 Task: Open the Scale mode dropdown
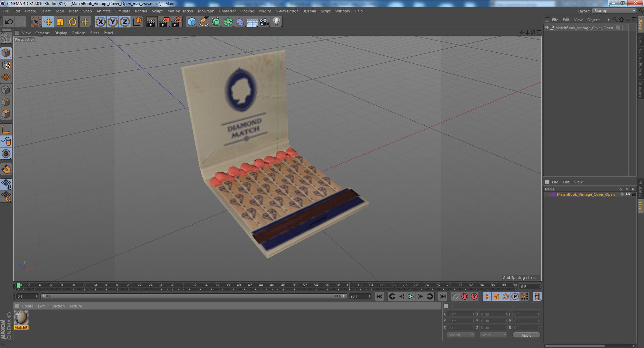click(493, 335)
